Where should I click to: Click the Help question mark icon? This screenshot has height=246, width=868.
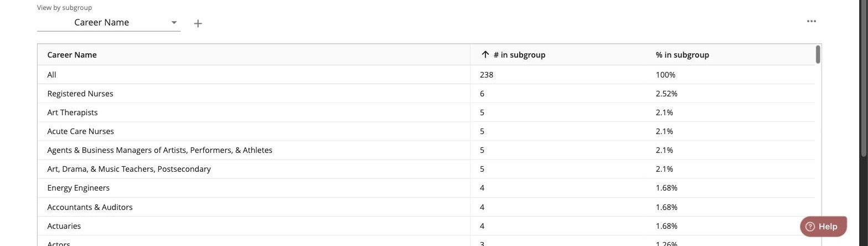810,226
